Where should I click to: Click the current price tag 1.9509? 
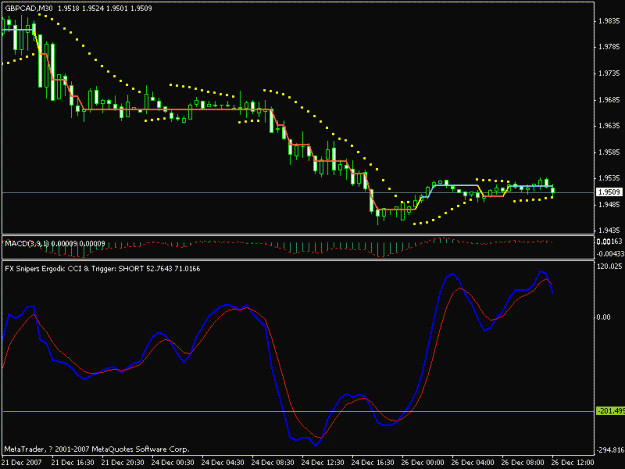[609, 192]
